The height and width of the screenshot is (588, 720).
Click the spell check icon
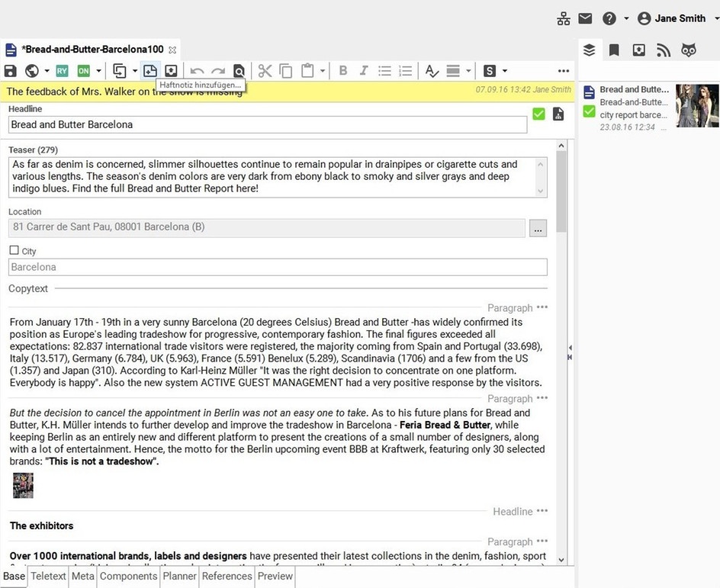point(432,71)
